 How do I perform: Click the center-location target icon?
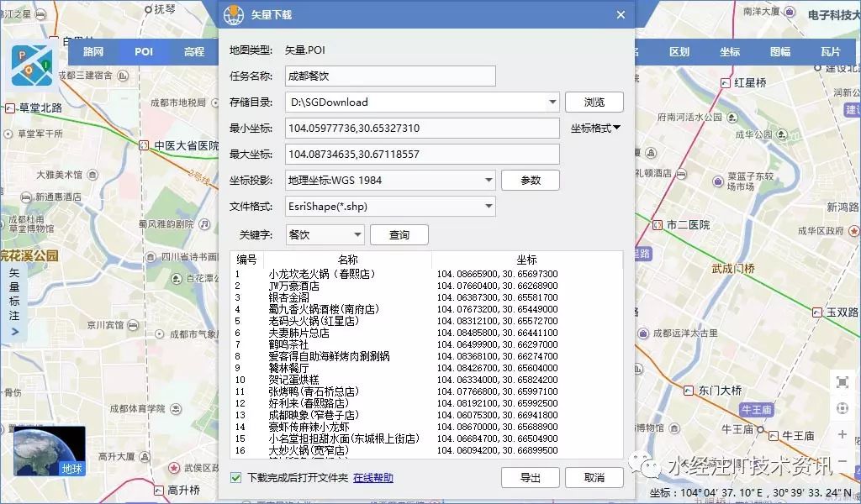pos(843,408)
